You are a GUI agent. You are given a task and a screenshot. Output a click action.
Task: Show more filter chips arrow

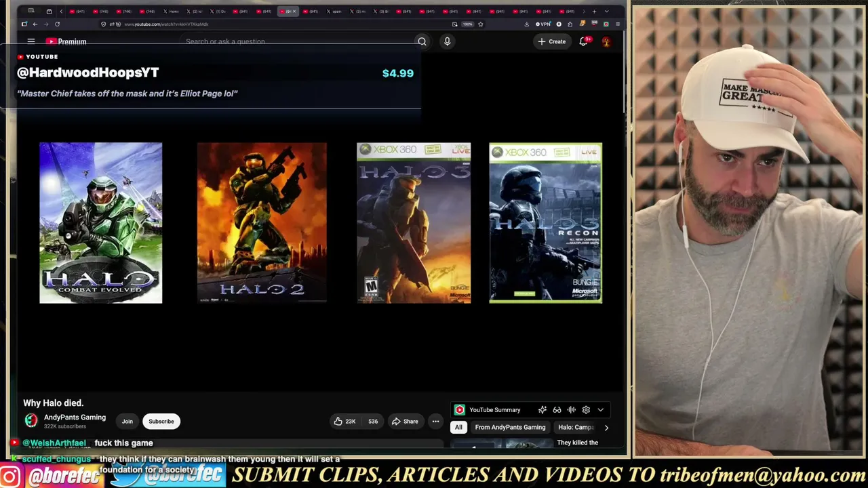(x=606, y=428)
